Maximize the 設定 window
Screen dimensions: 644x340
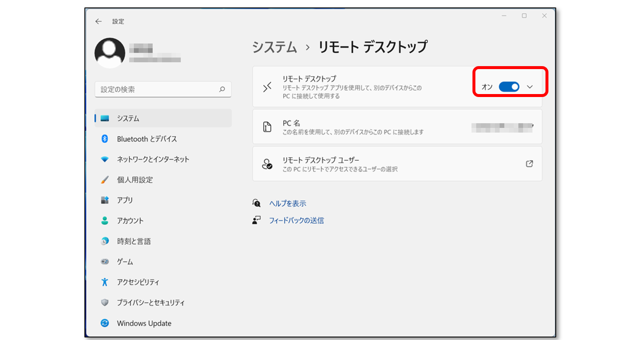point(524,16)
